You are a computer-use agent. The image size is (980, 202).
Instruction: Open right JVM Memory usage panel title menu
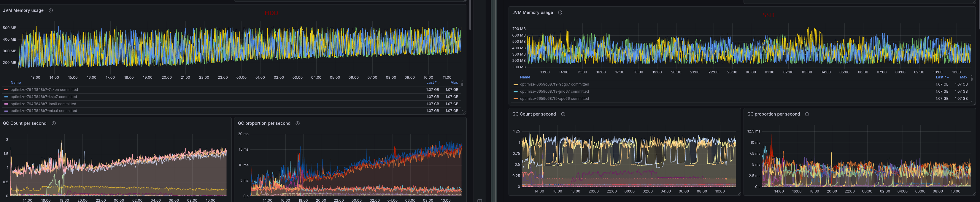[533, 12]
